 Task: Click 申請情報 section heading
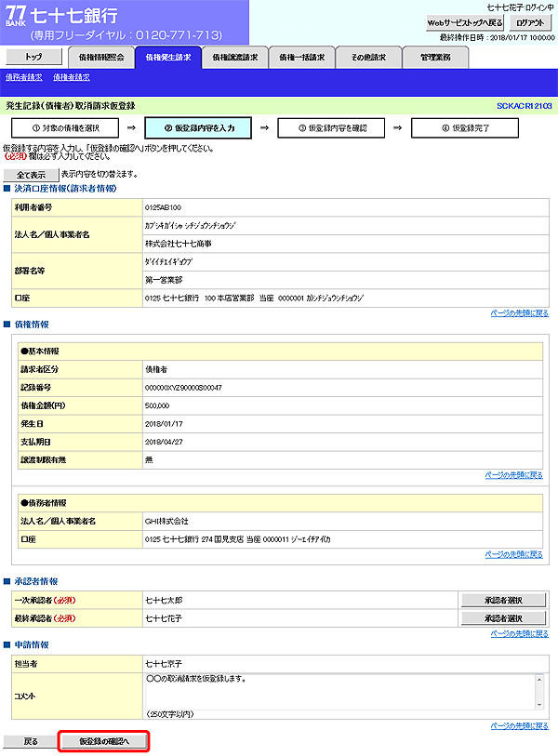pos(32,644)
